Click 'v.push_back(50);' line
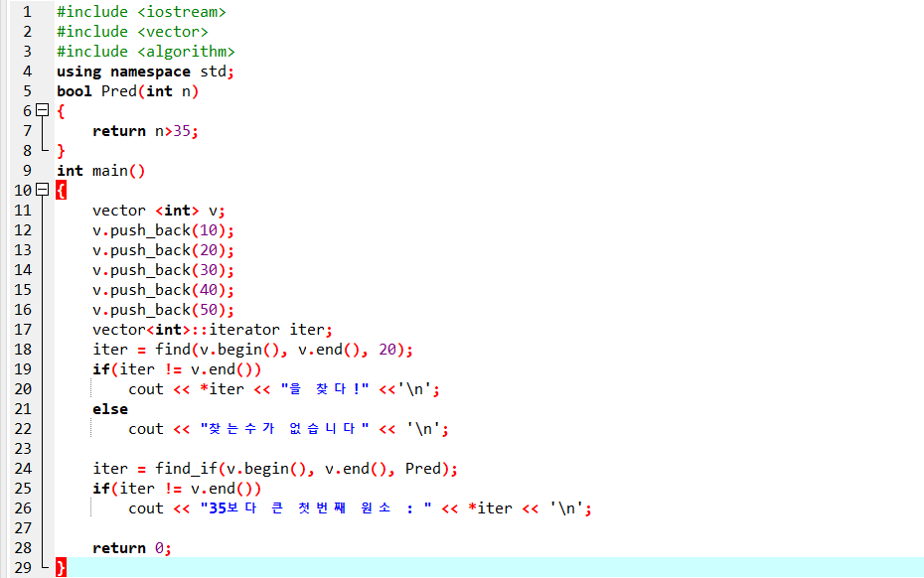 163,310
